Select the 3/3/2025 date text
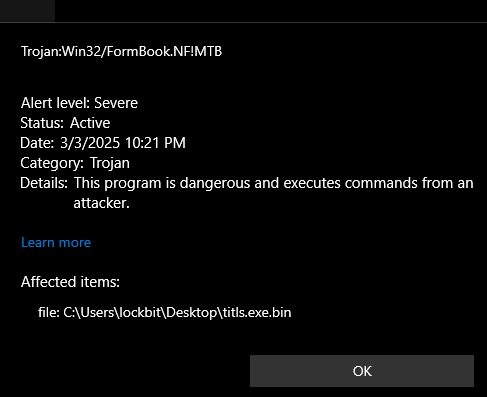The width and height of the screenshot is (487, 397). pyautogui.click(x=90, y=143)
